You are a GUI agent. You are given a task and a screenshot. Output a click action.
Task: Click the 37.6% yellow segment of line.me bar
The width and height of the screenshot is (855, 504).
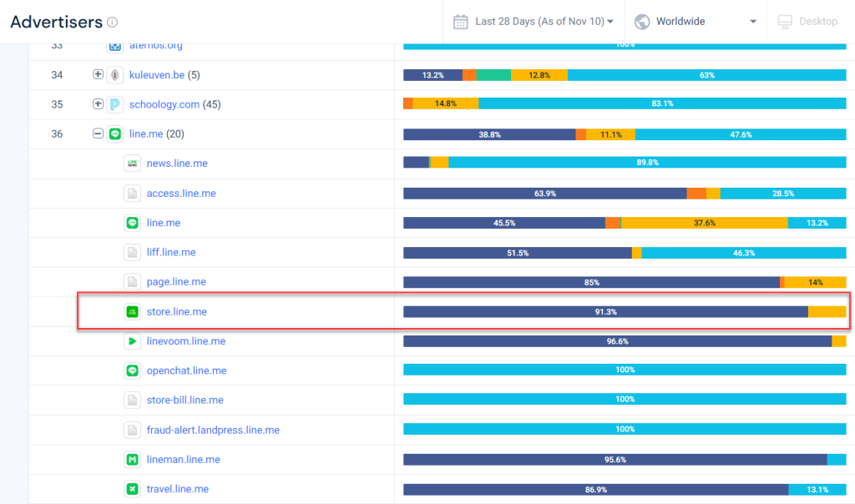coord(705,223)
